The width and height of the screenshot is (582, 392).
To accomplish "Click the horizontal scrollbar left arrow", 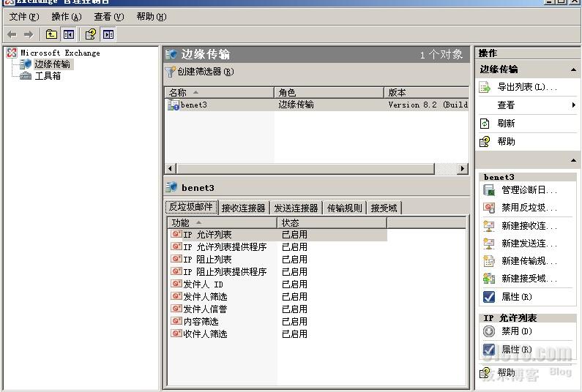I will 170,169.
